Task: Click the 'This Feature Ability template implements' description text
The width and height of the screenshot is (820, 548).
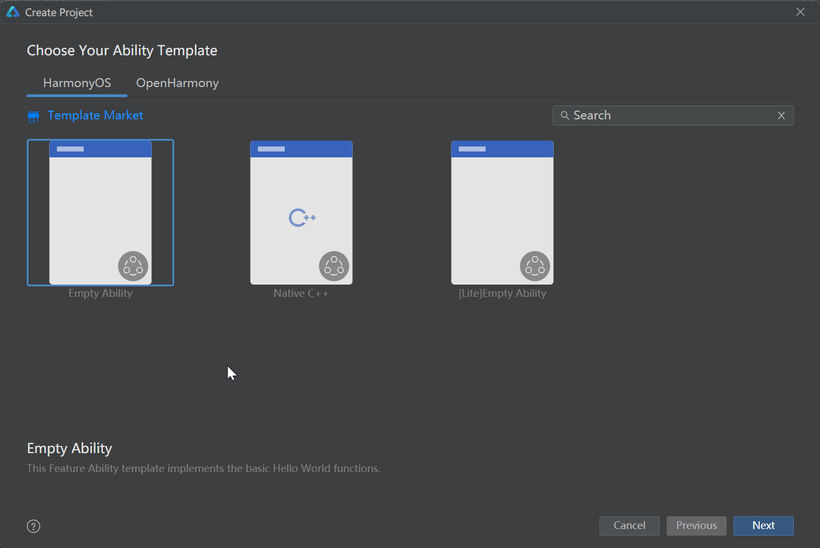Action: [203, 469]
